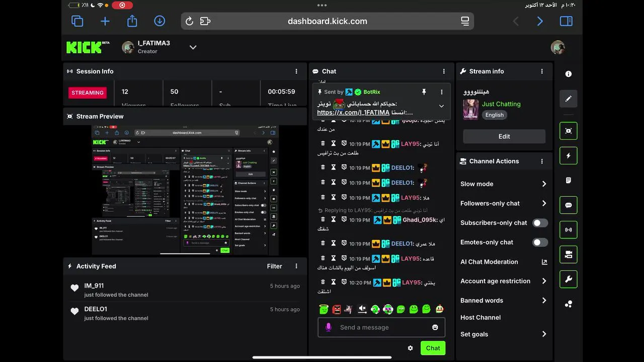The height and width of the screenshot is (362, 644).
Task: Toggle the Stream Preview panel icon in sidebar
Action: tap(568, 131)
